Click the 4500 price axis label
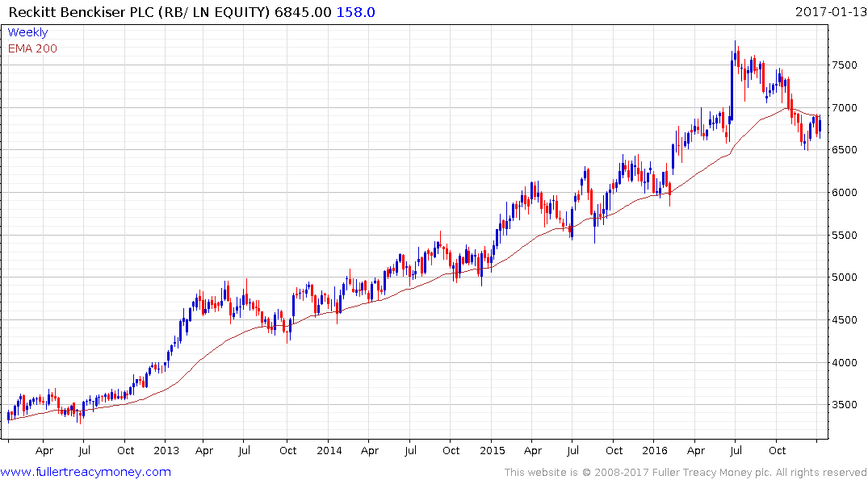The width and height of the screenshot is (868, 484). coord(844,319)
